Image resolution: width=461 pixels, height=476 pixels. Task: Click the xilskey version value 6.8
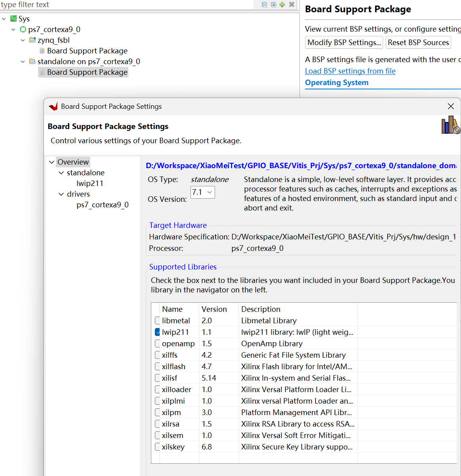pyautogui.click(x=207, y=447)
